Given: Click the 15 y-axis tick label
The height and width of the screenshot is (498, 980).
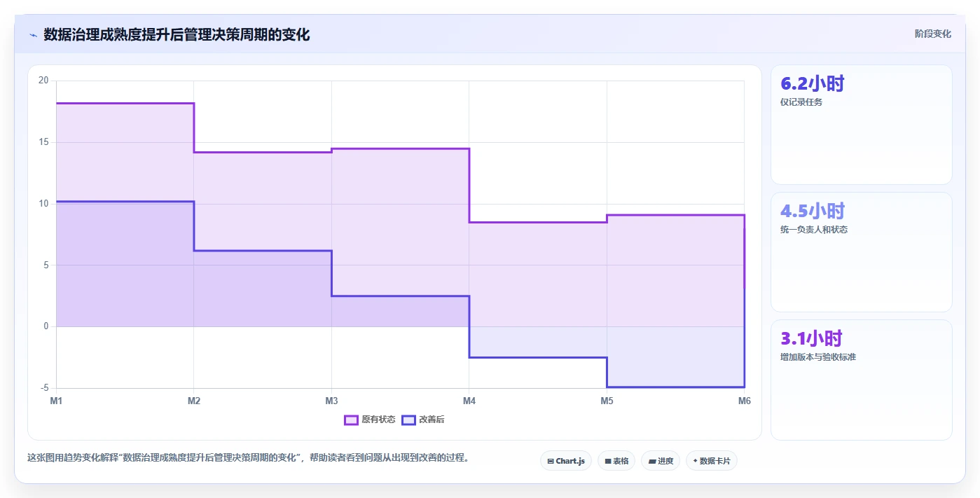Looking at the screenshot, I should [x=43, y=142].
